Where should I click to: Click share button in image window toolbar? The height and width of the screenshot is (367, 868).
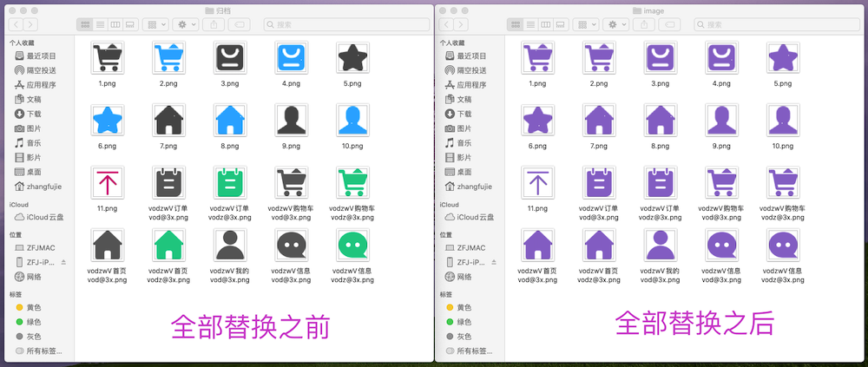click(x=644, y=24)
